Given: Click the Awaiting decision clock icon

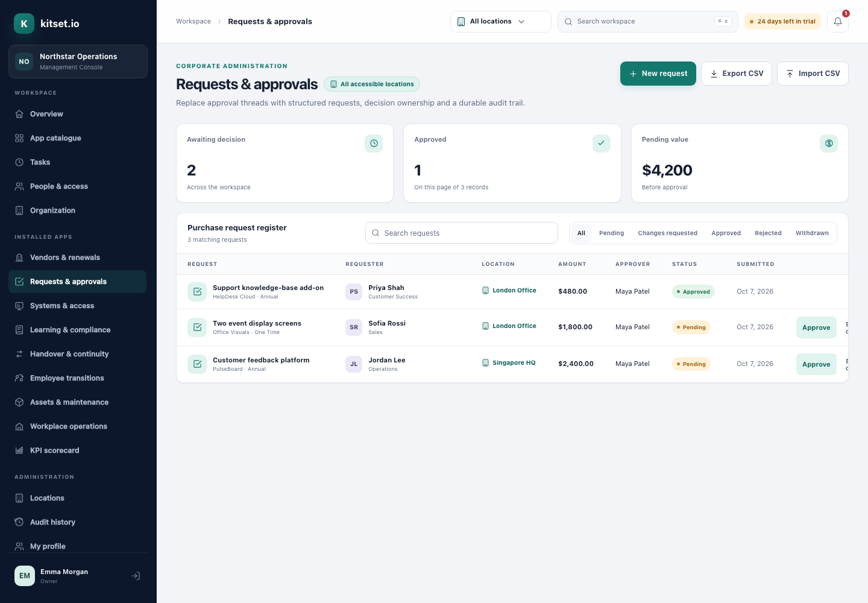Looking at the screenshot, I should point(374,144).
